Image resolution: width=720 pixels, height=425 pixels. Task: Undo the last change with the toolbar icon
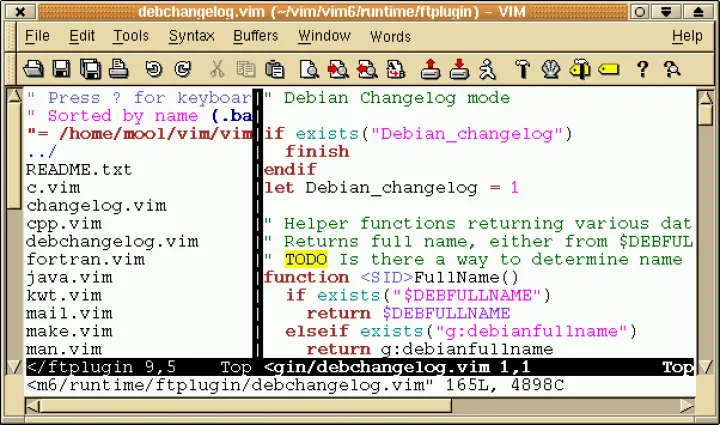click(x=153, y=69)
